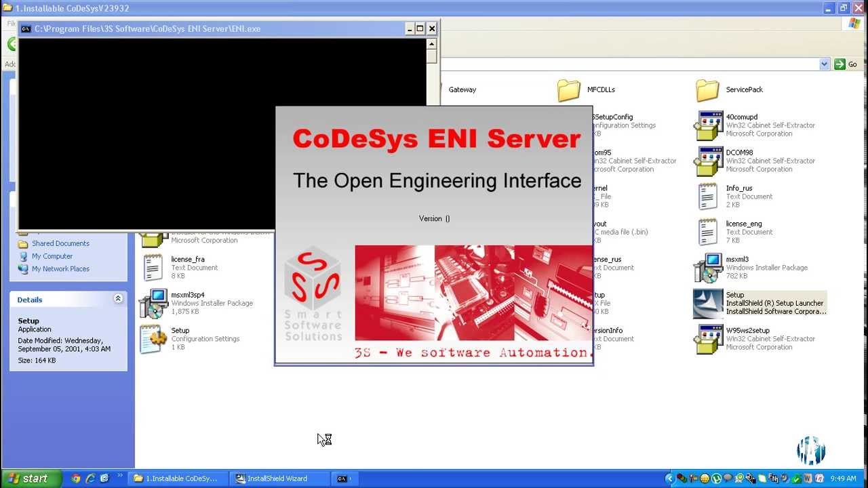Open the uTorrent tray icon

click(716, 479)
